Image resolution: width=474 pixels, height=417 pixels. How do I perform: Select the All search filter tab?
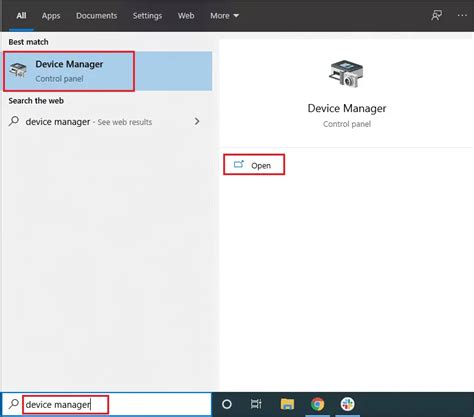[21, 16]
